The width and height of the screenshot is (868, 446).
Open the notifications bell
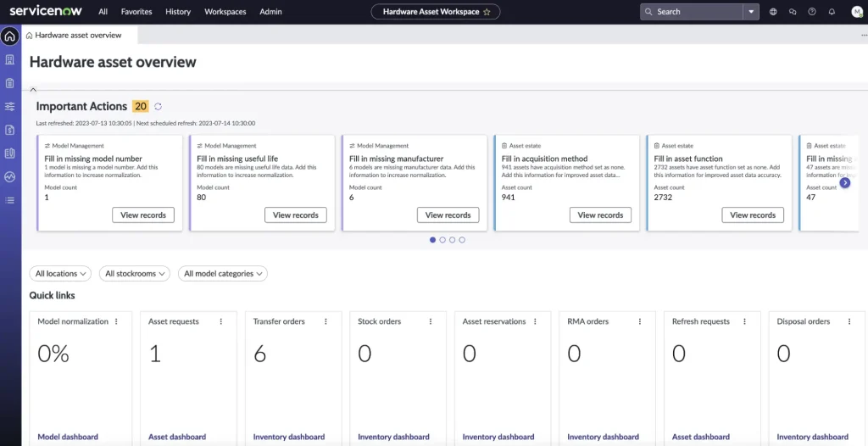point(832,12)
